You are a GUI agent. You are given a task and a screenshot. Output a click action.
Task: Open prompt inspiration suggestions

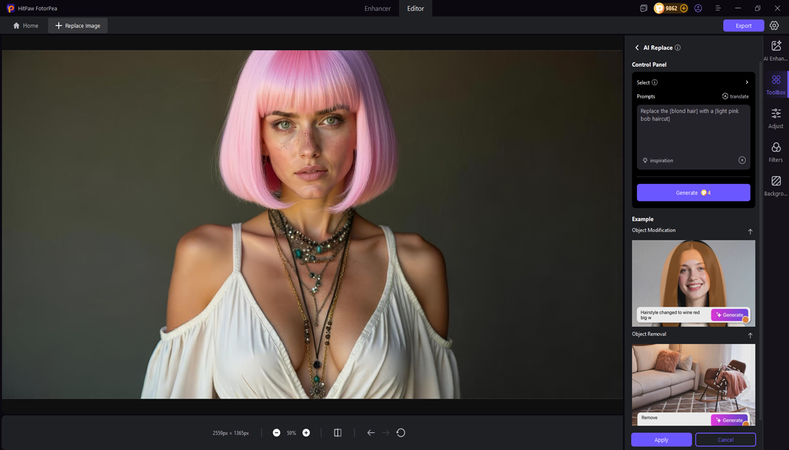(x=658, y=161)
